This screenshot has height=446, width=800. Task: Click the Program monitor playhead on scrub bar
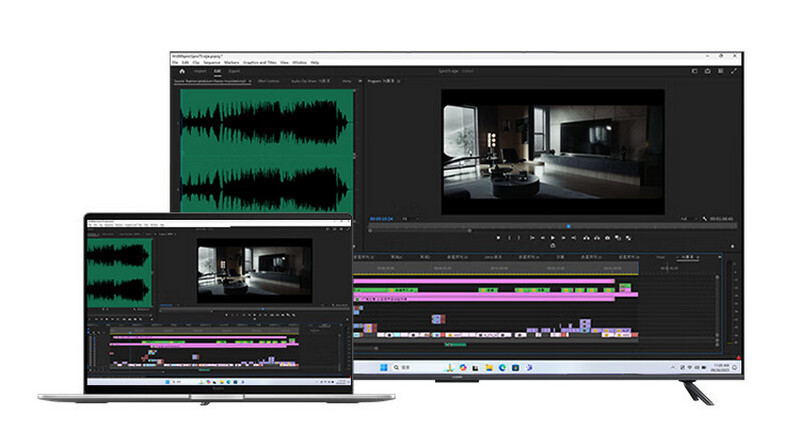(x=569, y=227)
